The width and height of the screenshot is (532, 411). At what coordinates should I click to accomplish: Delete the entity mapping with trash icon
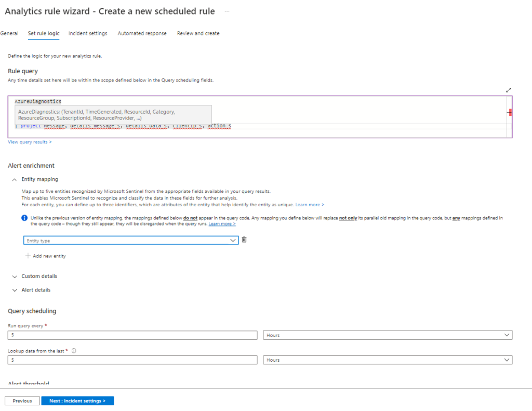244,240
